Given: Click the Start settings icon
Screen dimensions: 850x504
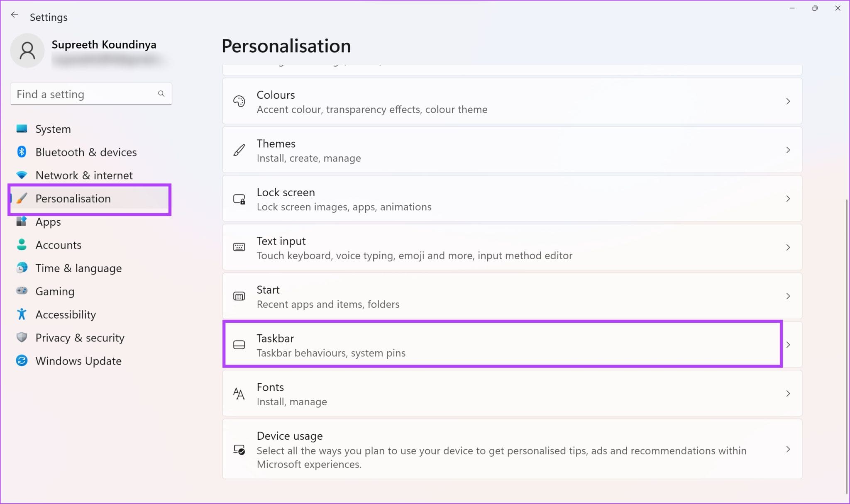Looking at the screenshot, I should (239, 296).
